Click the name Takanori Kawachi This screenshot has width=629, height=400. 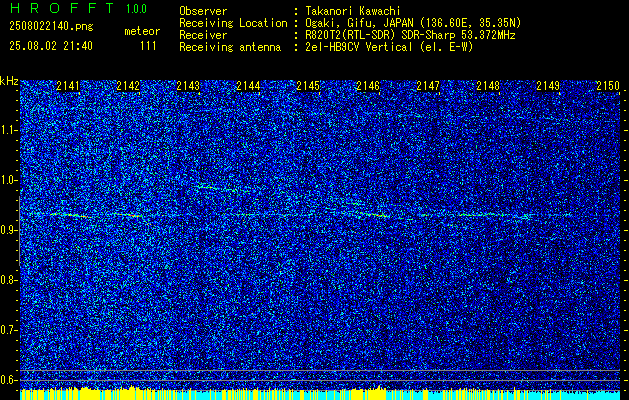click(x=353, y=12)
